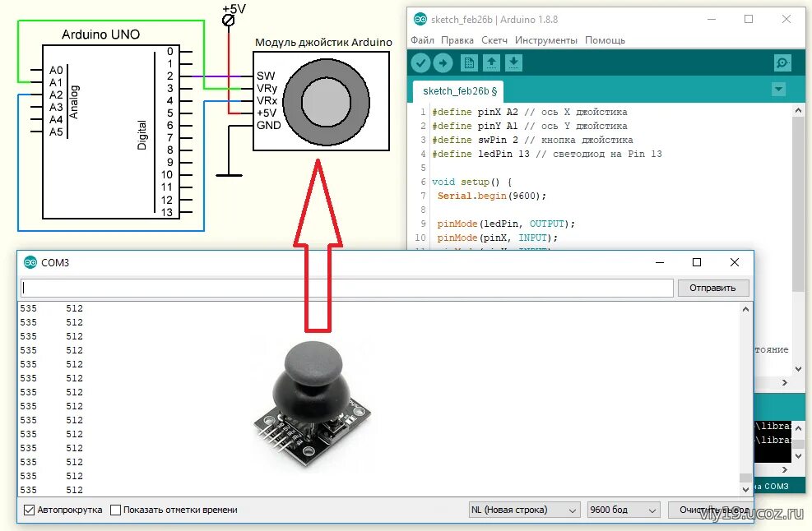Click the Очистить вывод button
Image resolution: width=812 pixels, height=531 pixels.
pos(710,510)
